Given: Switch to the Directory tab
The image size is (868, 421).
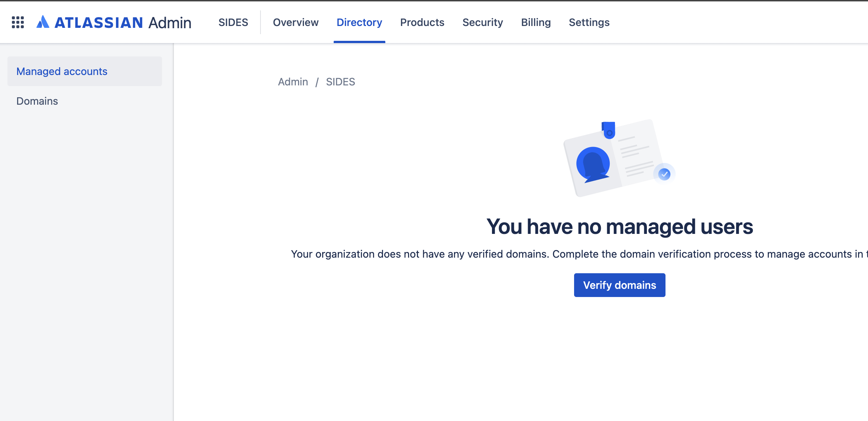Looking at the screenshot, I should point(359,22).
